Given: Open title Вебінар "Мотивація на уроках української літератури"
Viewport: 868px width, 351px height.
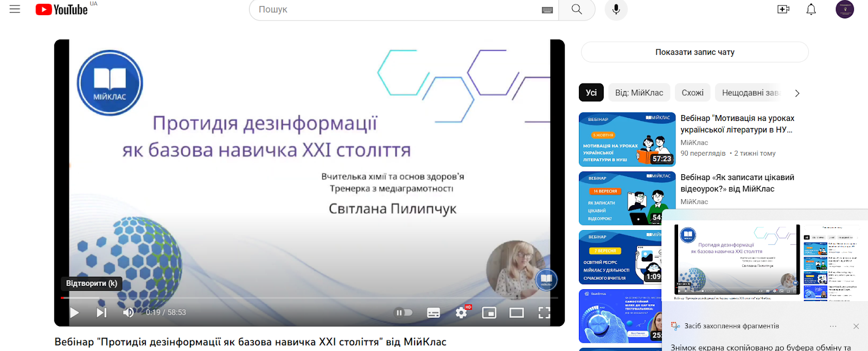Looking at the screenshot, I should 737,124.
